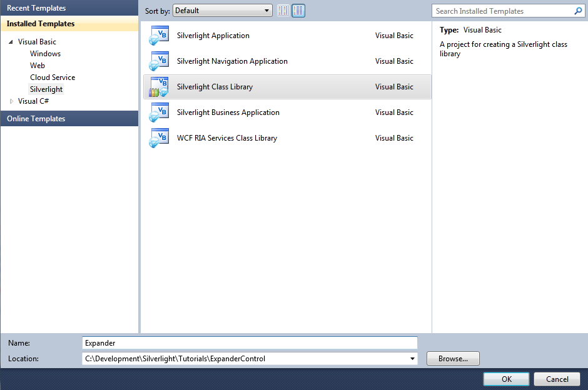
Task: Select the Web category
Action: pyautogui.click(x=38, y=66)
